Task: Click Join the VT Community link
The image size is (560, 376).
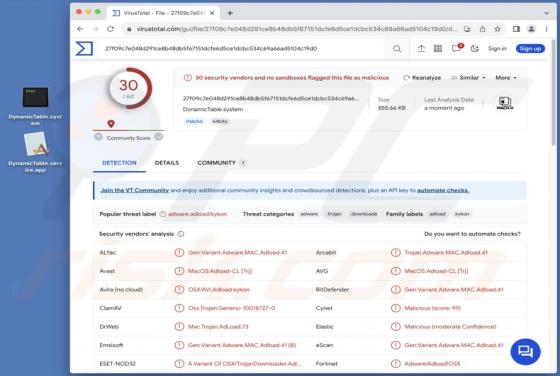Action: tap(135, 190)
